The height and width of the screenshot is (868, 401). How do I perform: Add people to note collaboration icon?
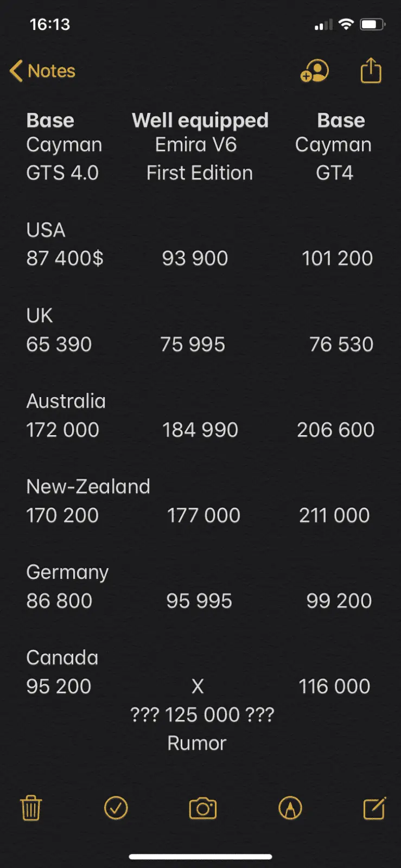pyautogui.click(x=315, y=71)
